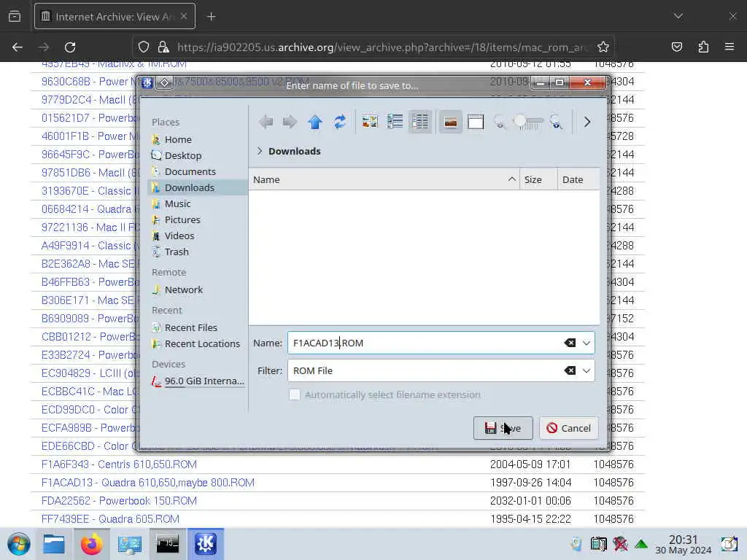Toggle inline preview thumbnails
Viewport: 747px width, 560px height.
click(x=450, y=122)
